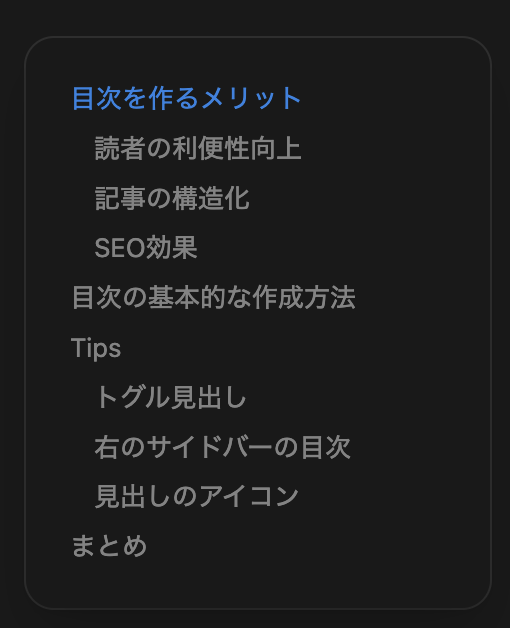This screenshot has width=510, height=628.
Task: Open the 記事の構造化 heading link
Action: [x=172, y=198]
